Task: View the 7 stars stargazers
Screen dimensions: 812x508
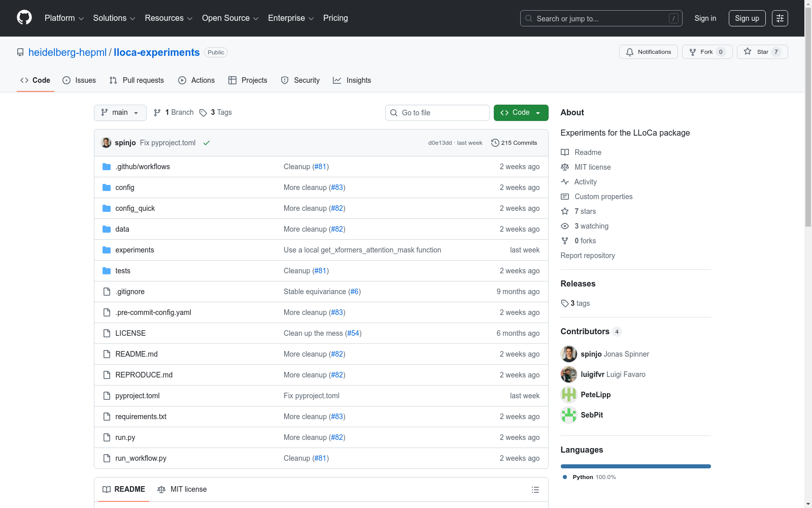Action: coord(579,211)
